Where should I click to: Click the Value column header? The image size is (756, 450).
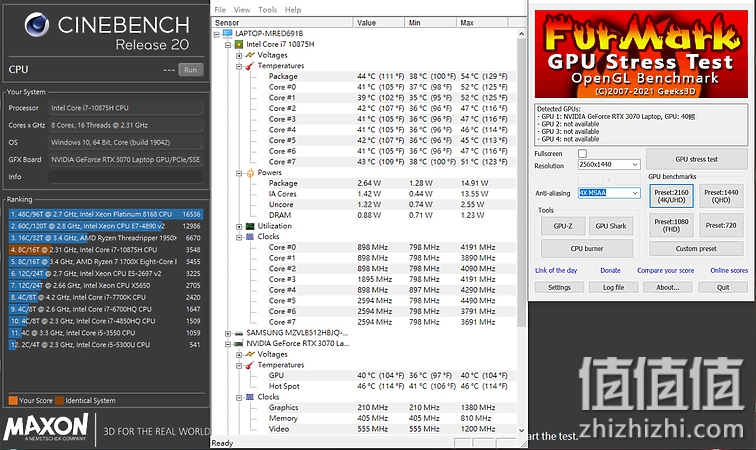[379, 23]
